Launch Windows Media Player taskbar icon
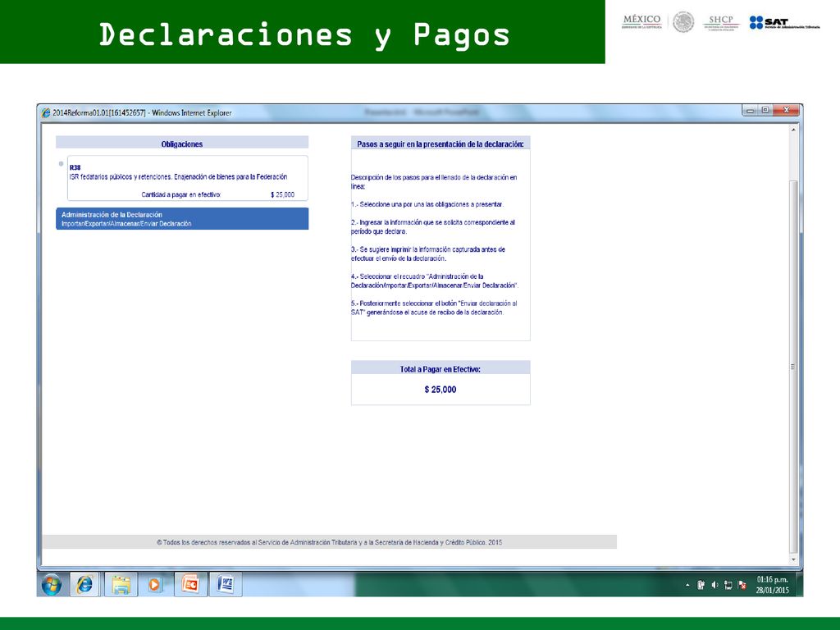The image size is (840, 630). tap(154, 584)
